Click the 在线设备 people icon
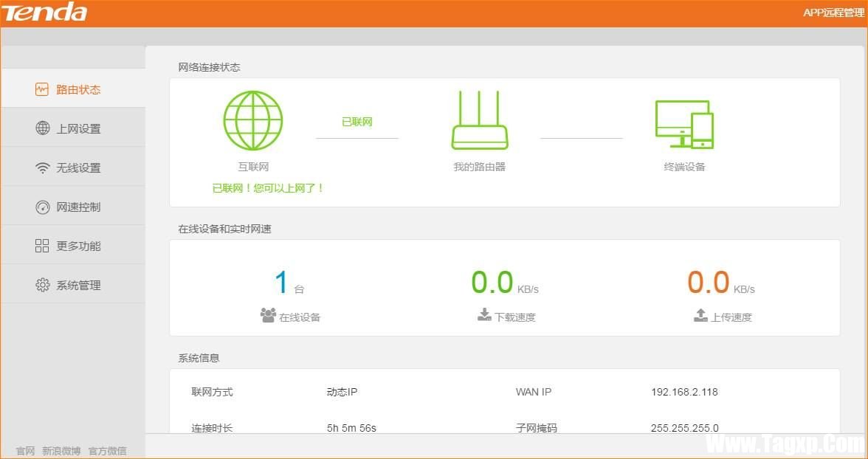The height and width of the screenshot is (459, 868). pyautogui.click(x=268, y=315)
